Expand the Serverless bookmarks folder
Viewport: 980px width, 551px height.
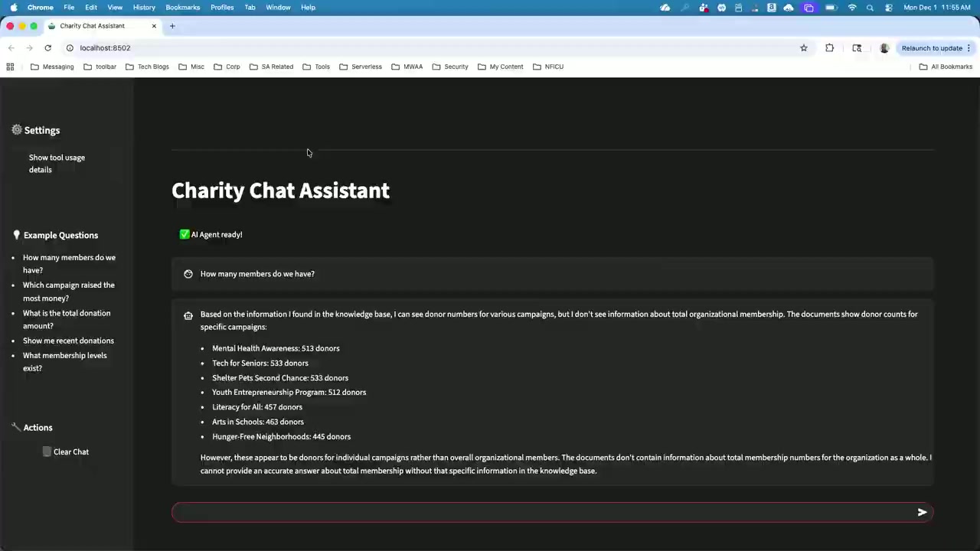point(360,67)
